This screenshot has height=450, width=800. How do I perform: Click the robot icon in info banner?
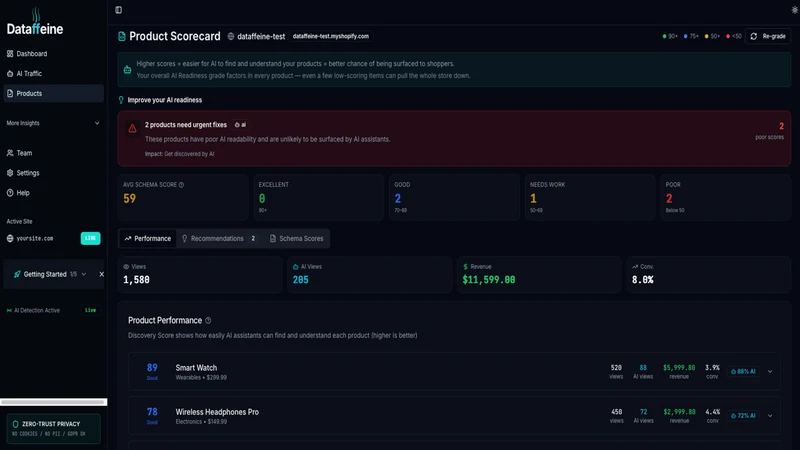click(x=128, y=69)
